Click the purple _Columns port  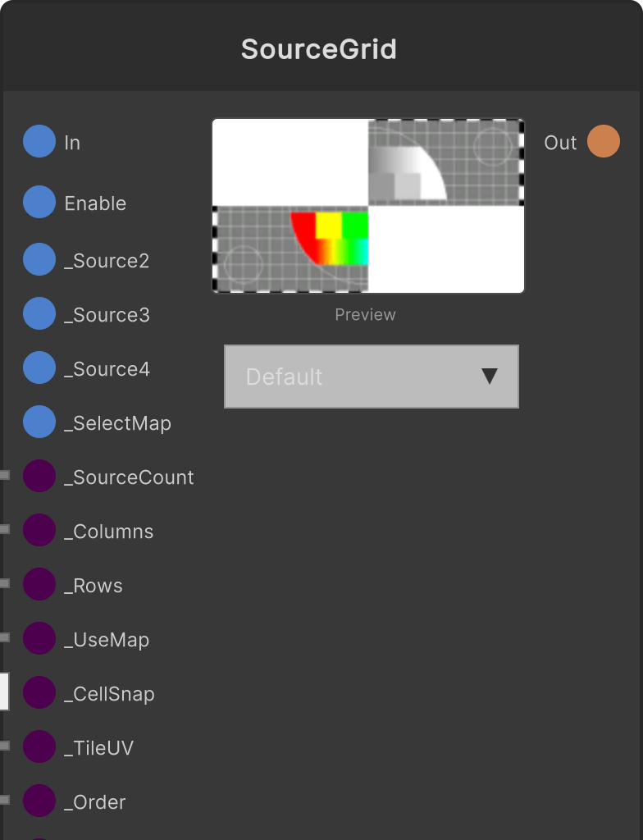click(x=39, y=530)
